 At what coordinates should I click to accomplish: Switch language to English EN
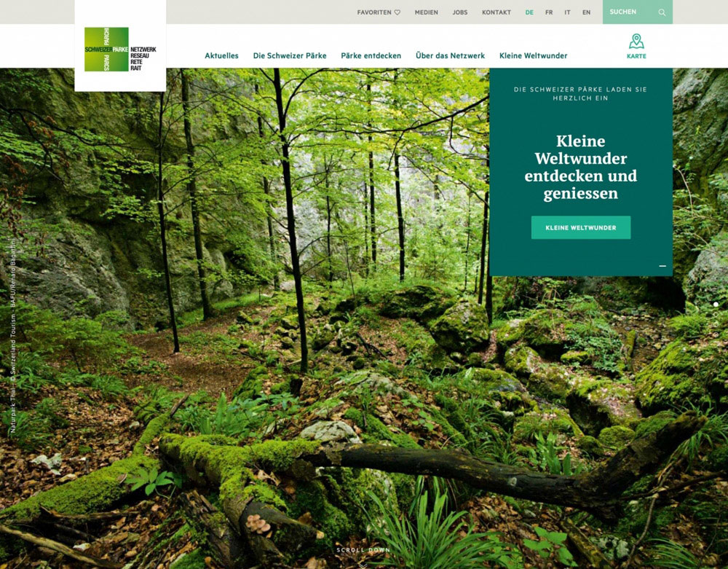585,12
